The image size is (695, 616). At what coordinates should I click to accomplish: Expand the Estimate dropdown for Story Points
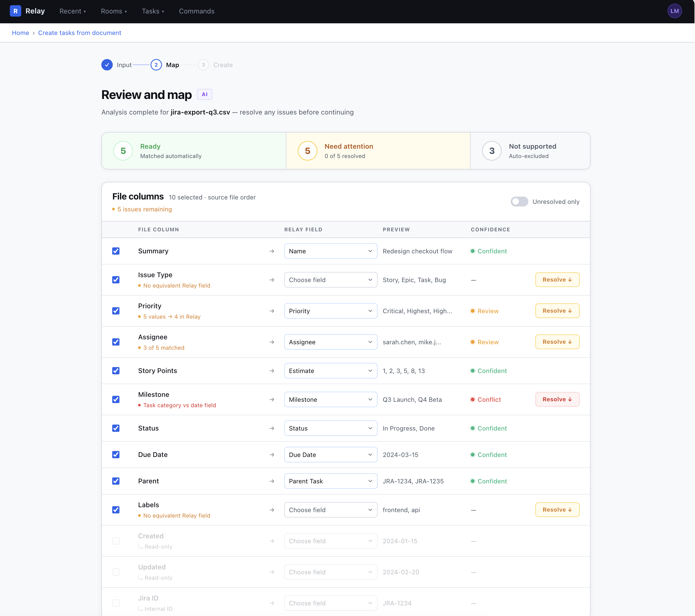pos(330,371)
